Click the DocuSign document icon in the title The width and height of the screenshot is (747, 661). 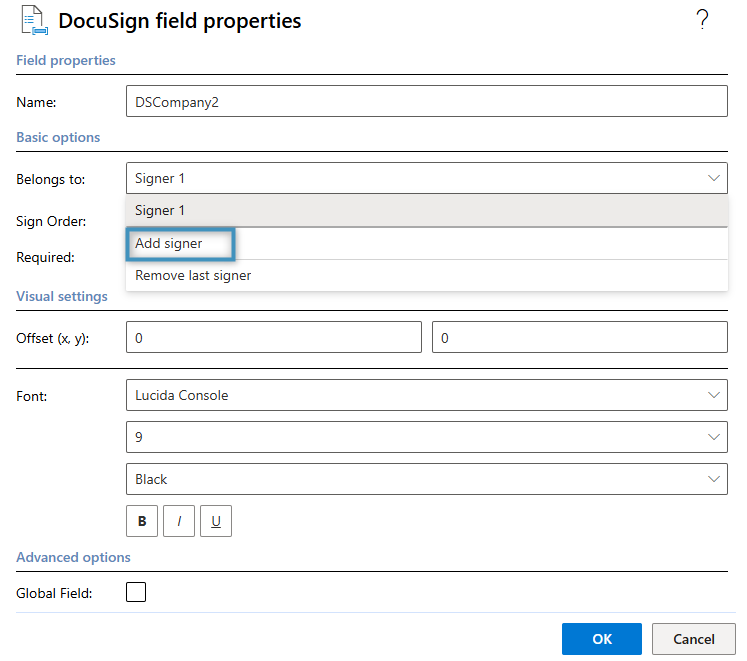35,20
